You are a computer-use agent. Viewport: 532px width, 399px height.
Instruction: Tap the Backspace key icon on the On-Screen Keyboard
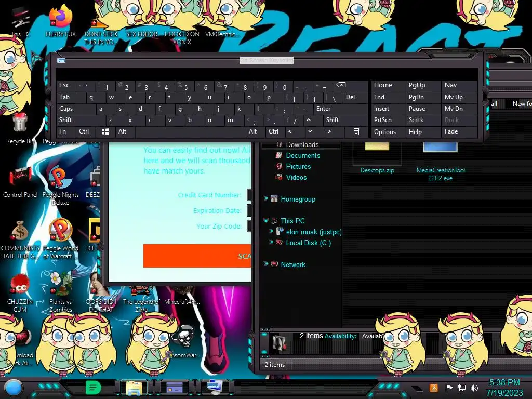341,85
